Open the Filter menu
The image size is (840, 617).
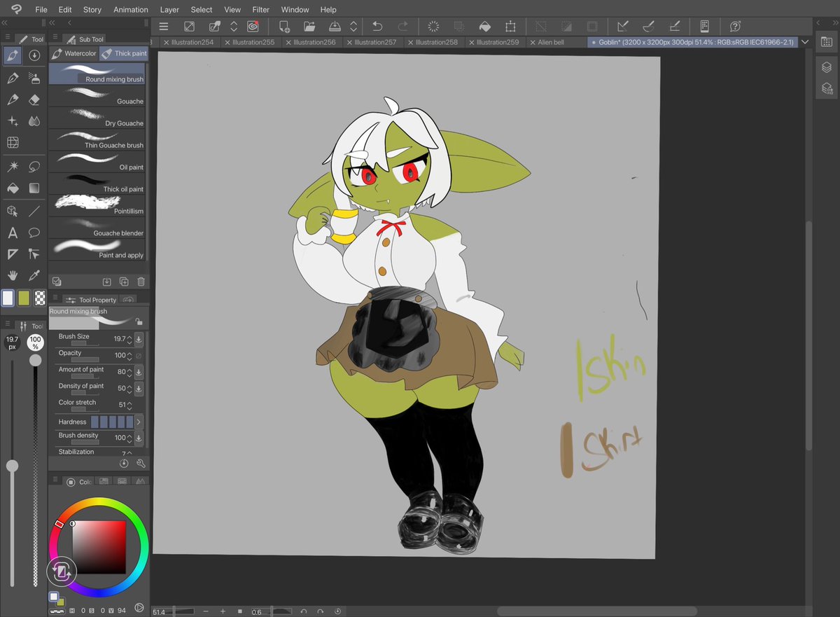(261, 10)
